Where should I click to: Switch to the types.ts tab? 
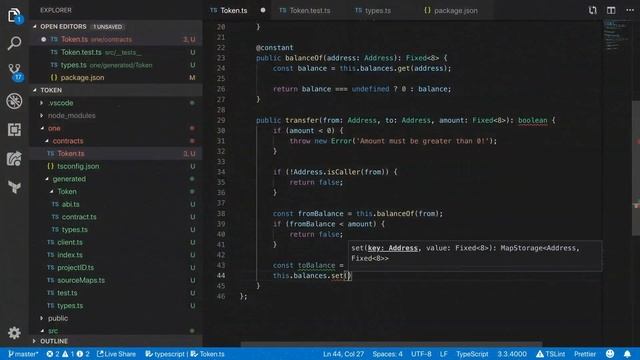[x=378, y=11]
